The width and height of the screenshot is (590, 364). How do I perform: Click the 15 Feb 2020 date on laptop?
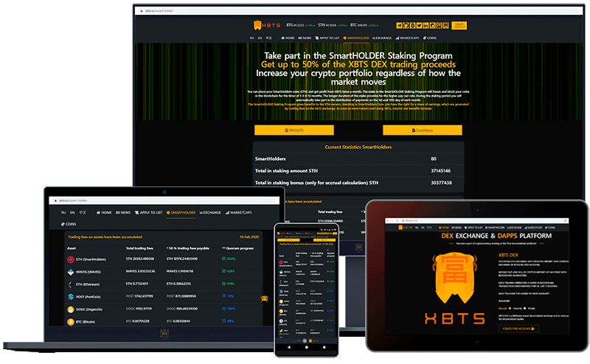[249, 237]
